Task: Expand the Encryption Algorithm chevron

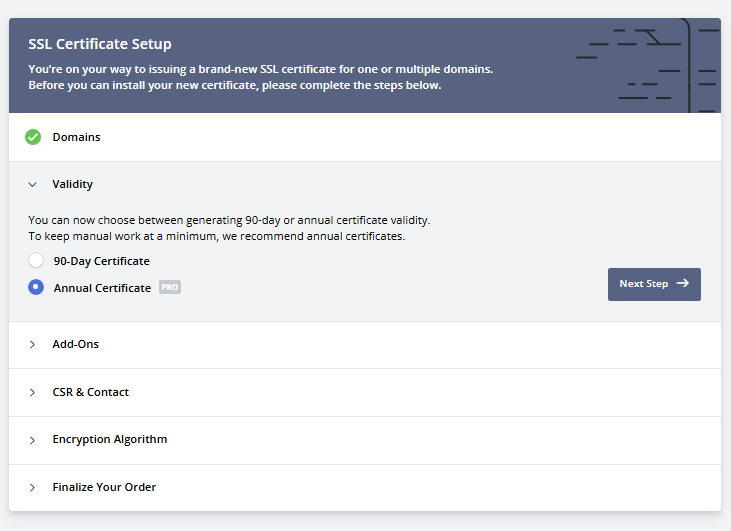Action: click(32, 440)
